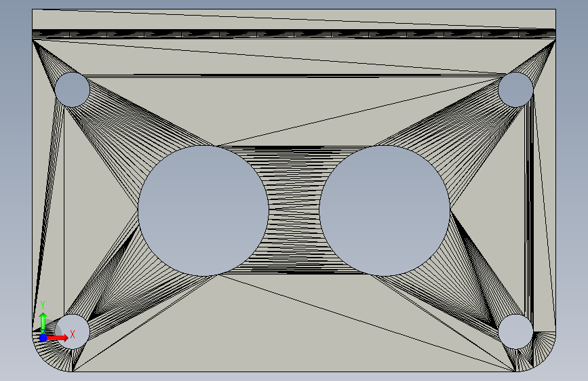Click the green Y axis arrow
588x381 pixels.
coord(43,322)
